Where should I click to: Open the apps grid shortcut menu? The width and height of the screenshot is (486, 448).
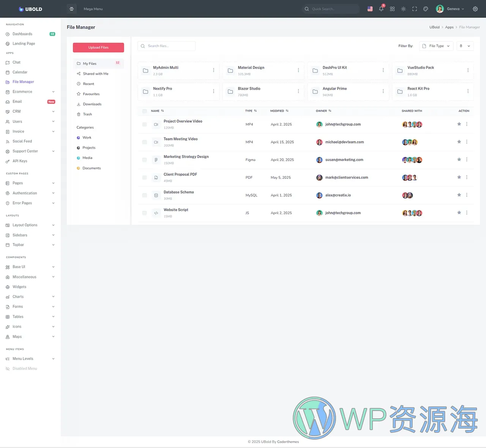392,9
